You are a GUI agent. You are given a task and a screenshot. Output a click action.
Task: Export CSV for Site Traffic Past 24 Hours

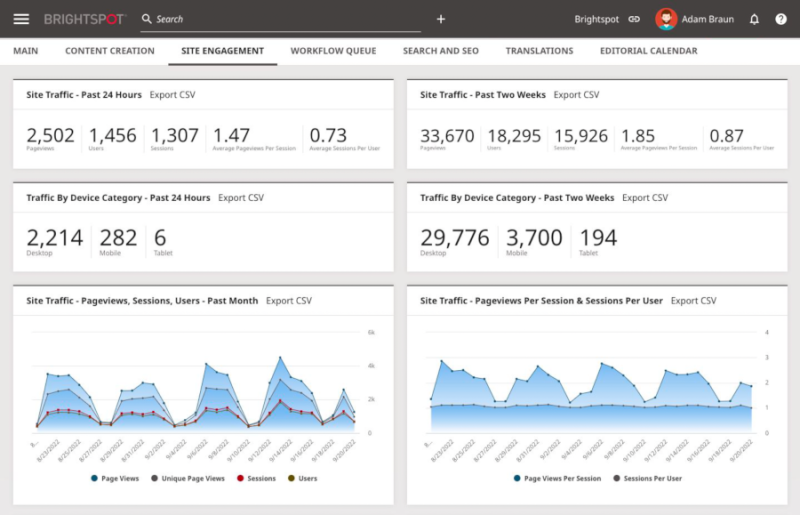[x=172, y=95]
